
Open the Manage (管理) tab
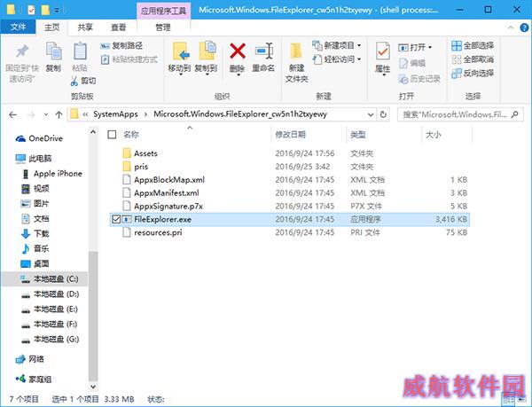163,27
